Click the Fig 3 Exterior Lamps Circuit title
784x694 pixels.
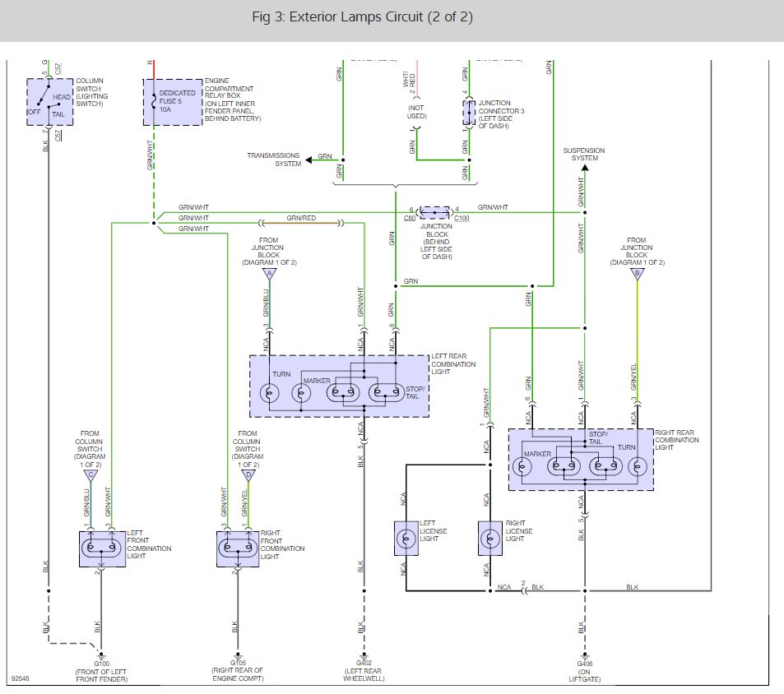point(363,17)
